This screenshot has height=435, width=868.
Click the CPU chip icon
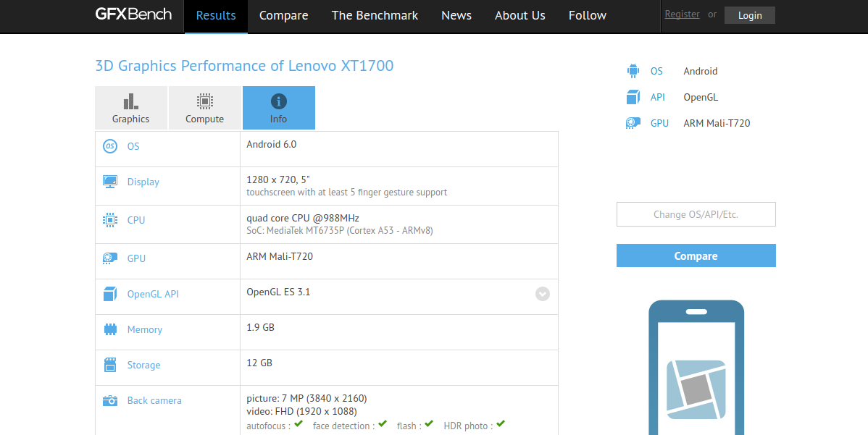click(110, 220)
